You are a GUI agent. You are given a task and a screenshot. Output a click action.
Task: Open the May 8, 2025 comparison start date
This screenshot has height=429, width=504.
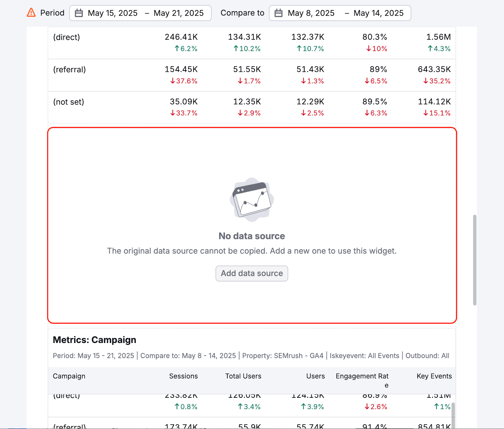311,13
